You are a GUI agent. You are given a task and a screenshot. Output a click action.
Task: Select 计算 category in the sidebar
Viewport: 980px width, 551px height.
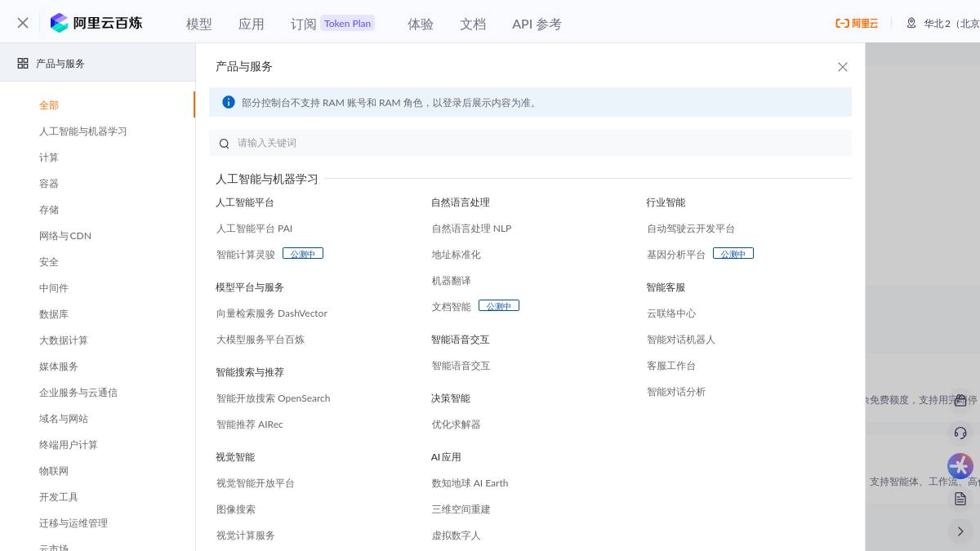(x=49, y=158)
